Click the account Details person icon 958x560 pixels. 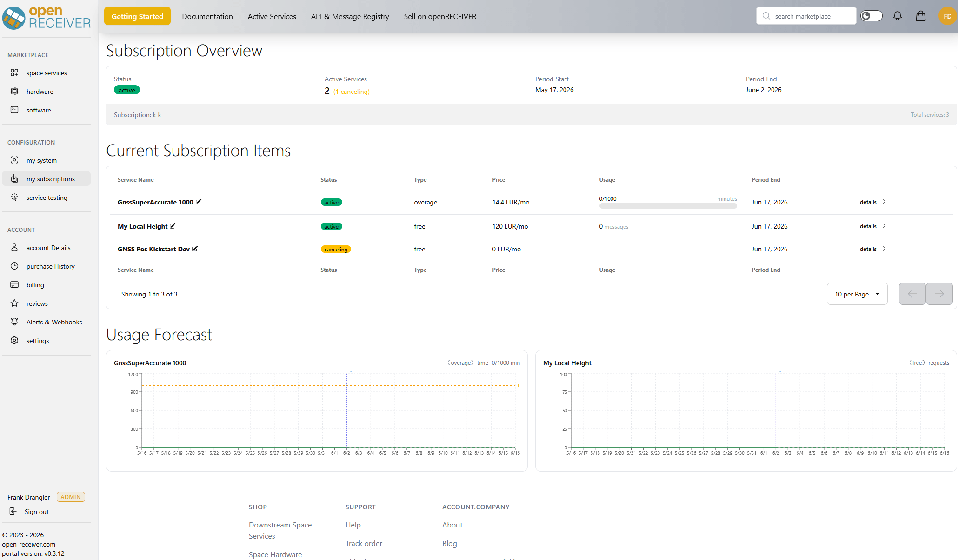14,248
